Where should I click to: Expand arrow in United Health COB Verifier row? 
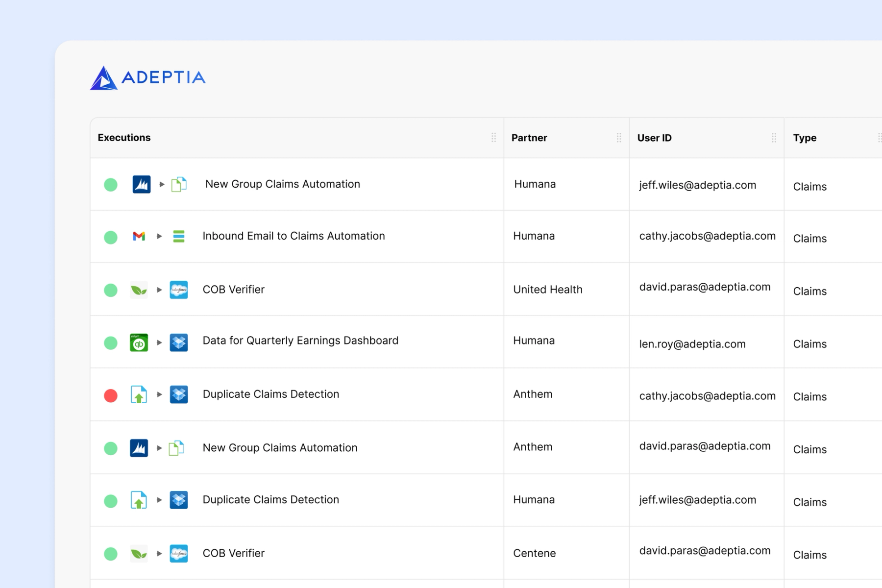pyautogui.click(x=159, y=290)
